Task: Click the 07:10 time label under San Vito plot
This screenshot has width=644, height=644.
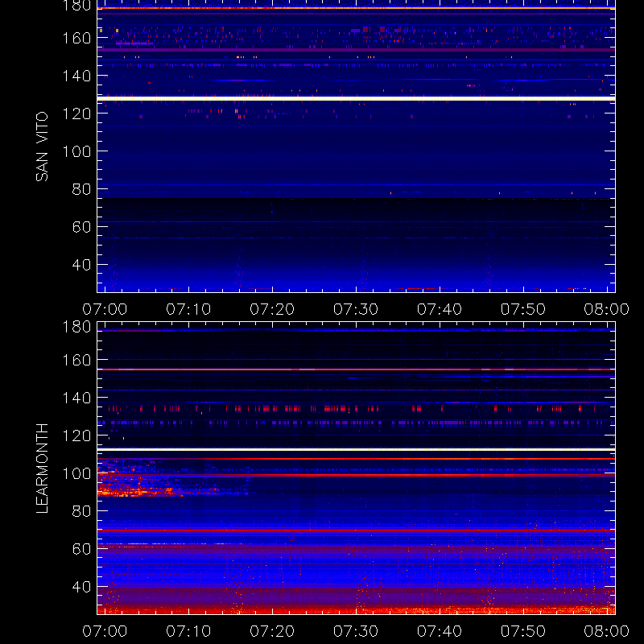Action: click(x=188, y=309)
